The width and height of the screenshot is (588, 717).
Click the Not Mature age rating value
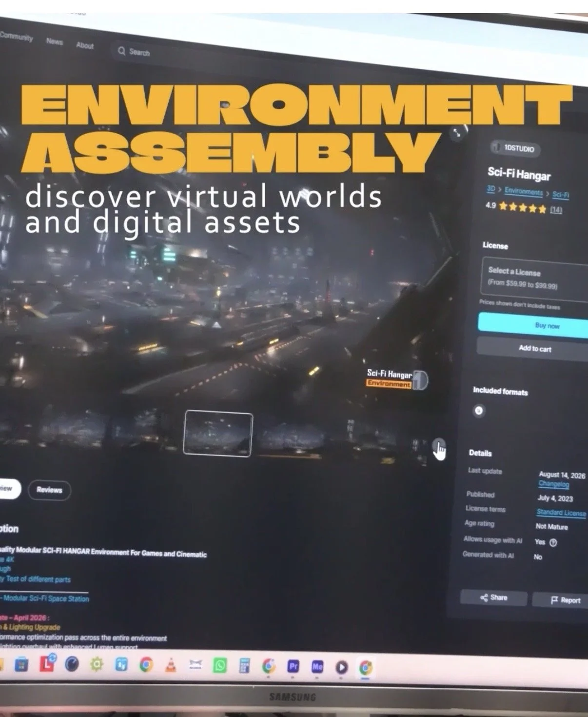click(x=551, y=527)
